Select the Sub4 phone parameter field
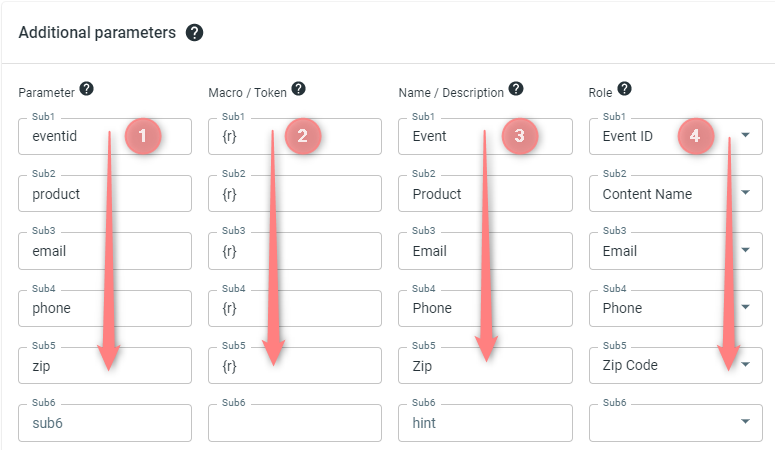The height and width of the screenshot is (450, 775). tap(105, 308)
